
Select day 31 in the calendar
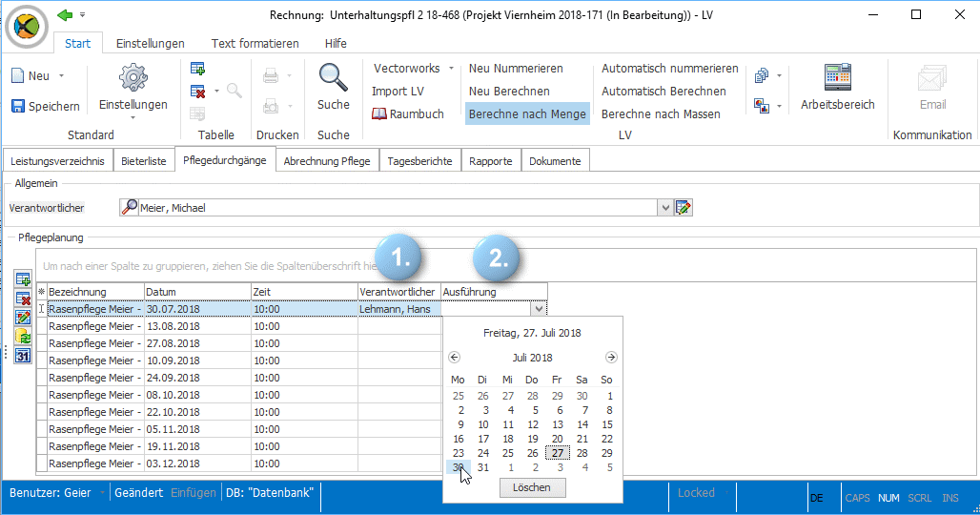[483, 467]
